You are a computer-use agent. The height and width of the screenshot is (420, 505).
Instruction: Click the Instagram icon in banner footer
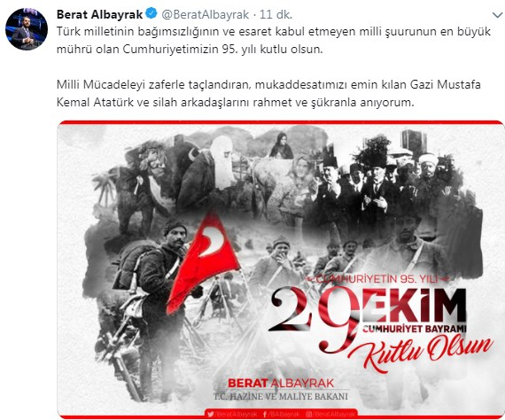pos(309,414)
